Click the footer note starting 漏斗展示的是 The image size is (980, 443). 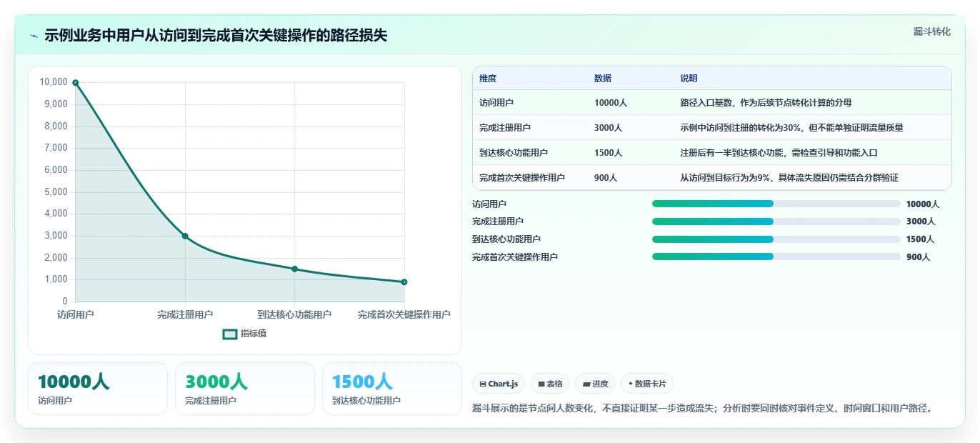coord(703,409)
